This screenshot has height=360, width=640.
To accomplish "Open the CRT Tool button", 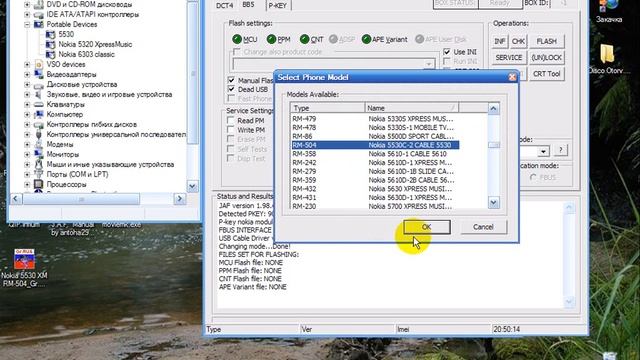I will [547, 74].
